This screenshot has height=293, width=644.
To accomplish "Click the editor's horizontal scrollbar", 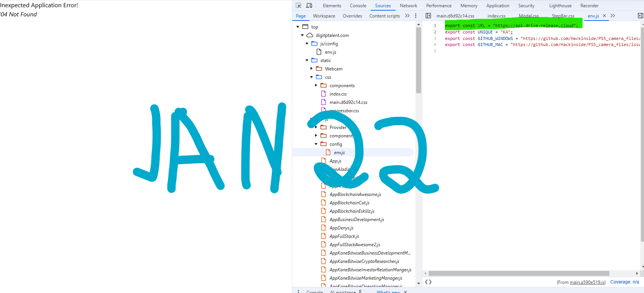I will pos(518,273).
